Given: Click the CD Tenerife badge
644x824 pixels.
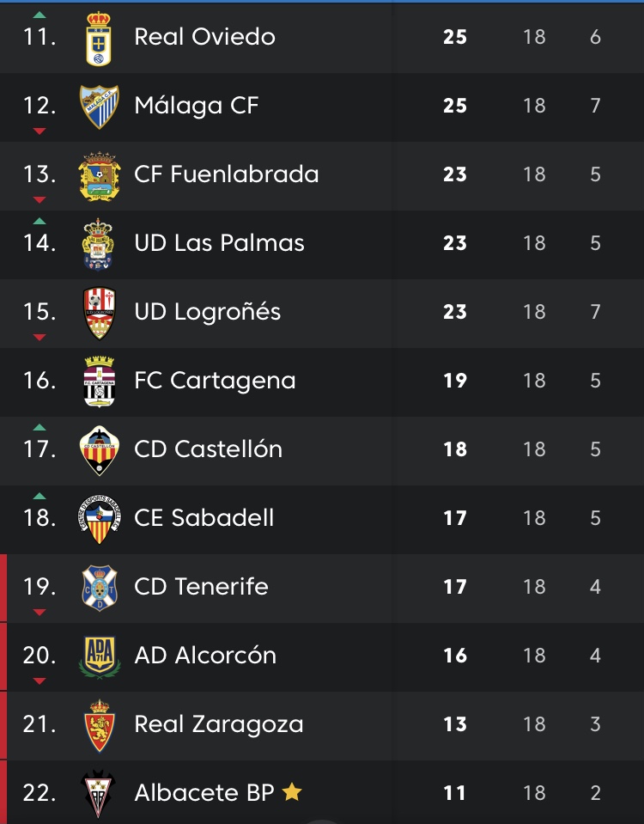Looking at the screenshot, I should click(100, 588).
